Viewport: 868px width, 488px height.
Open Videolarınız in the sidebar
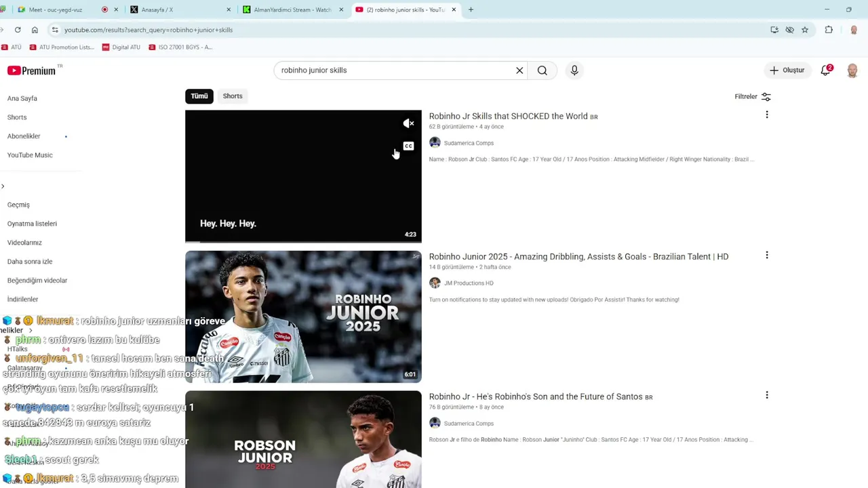[x=24, y=243]
